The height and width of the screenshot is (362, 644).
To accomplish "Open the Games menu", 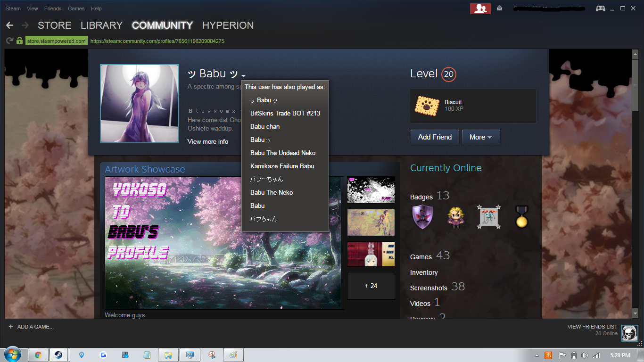I will click(x=76, y=8).
